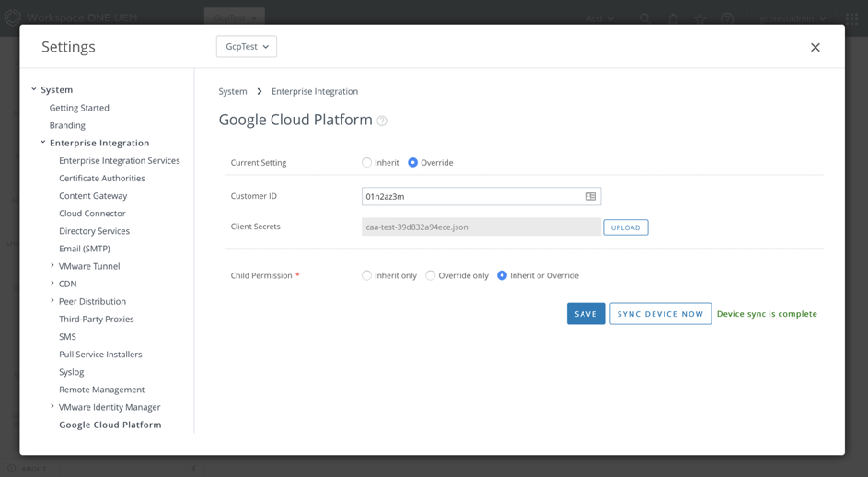Click the help icon beside Google Cloud Platform
Viewport: 868px width, 477px height.
(382, 121)
